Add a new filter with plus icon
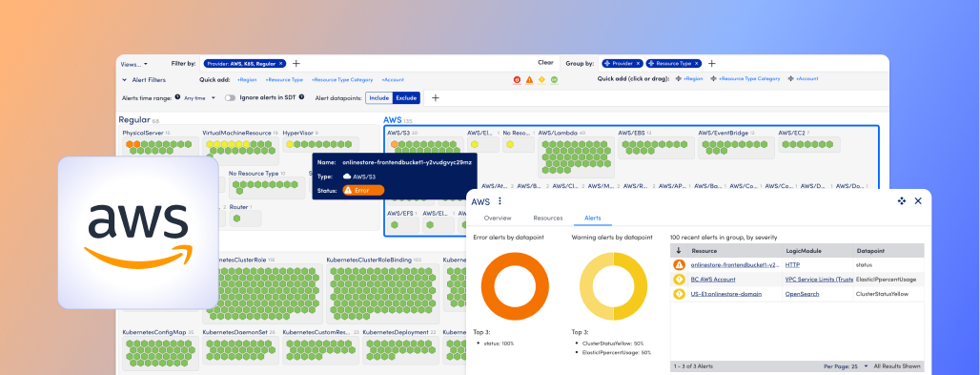This screenshot has width=980, height=375. 296,63
